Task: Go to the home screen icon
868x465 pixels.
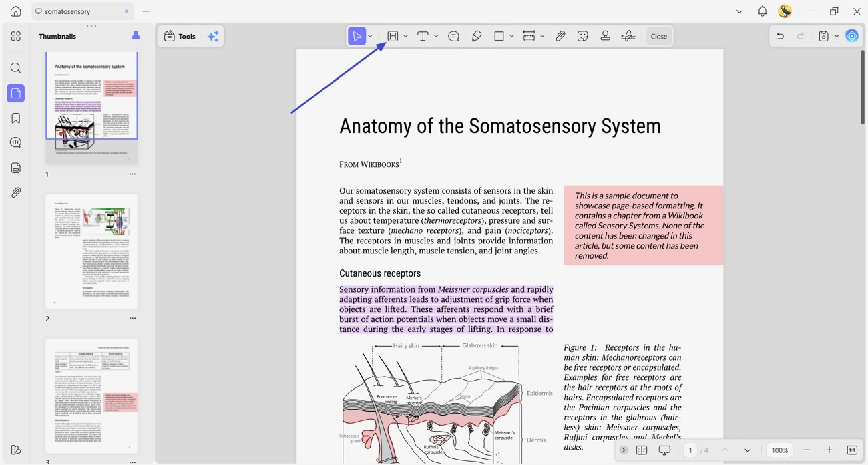Action: coord(16,11)
